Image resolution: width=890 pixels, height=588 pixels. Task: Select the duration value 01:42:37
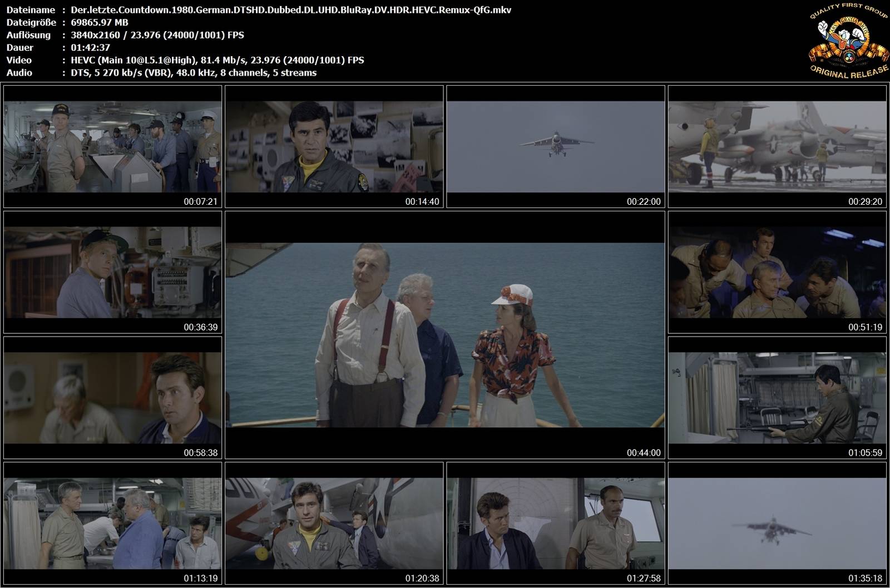click(x=90, y=47)
